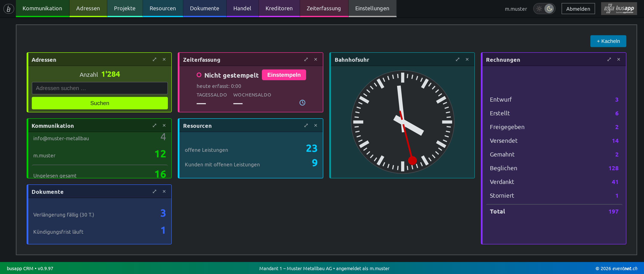Open the Resourcen menu tab
The width and height of the screenshot is (644, 274).
coord(163,9)
